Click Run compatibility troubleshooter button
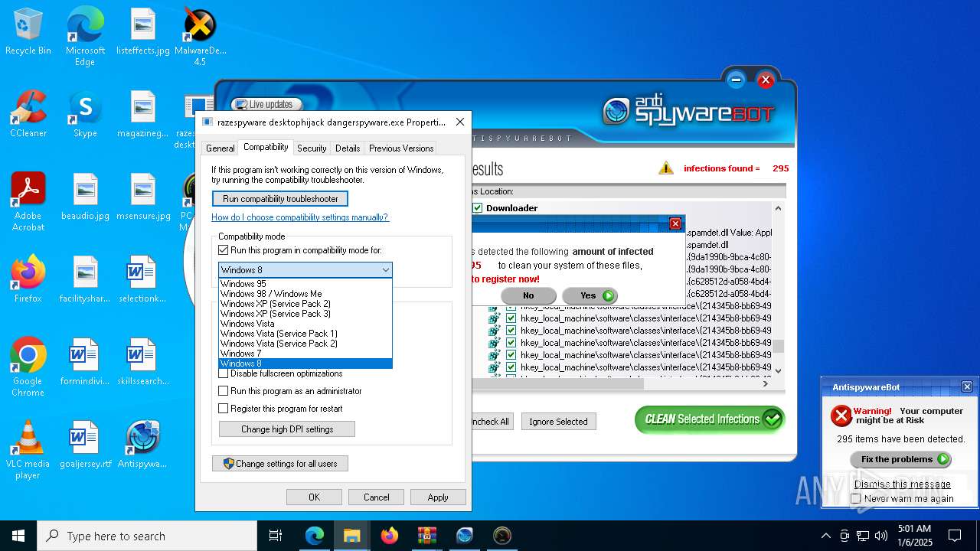 (x=280, y=199)
